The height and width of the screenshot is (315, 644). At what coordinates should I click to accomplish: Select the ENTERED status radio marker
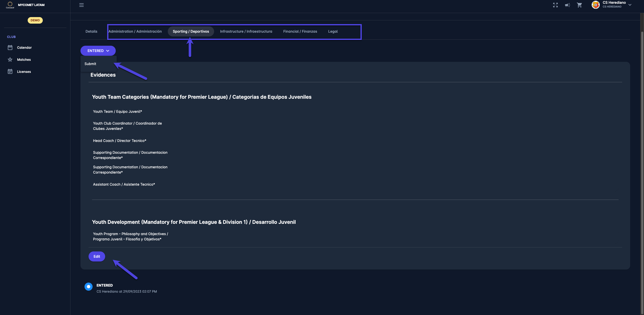[x=89, y=287]
